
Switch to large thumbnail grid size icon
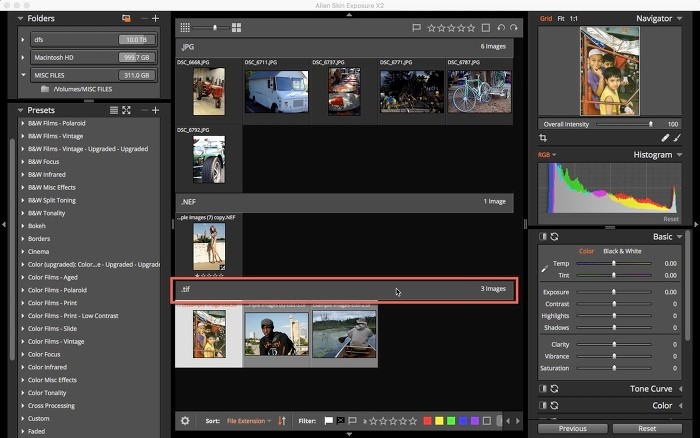pos(236,28)
